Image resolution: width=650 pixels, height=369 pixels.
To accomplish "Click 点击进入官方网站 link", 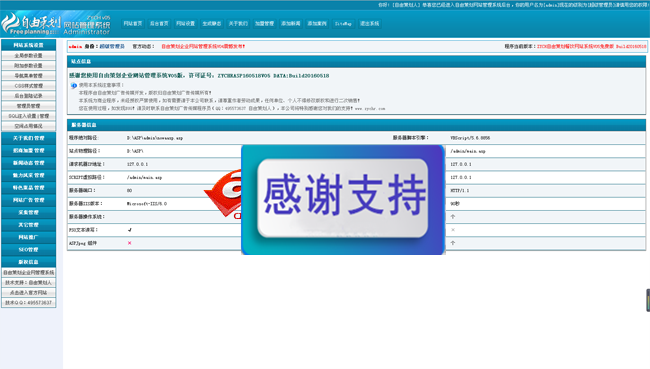I will point(29,293).
